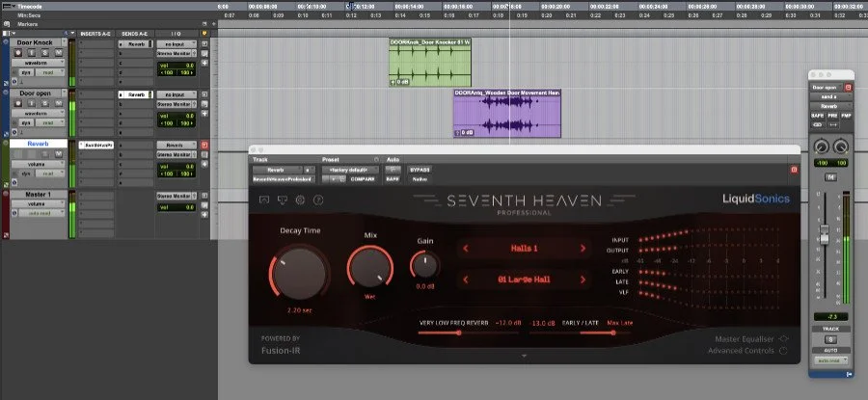The height and width of the screenshot is (400, 868).
Task: Open send window automation selector (auto read)
Action: click(x=830, y=360)
